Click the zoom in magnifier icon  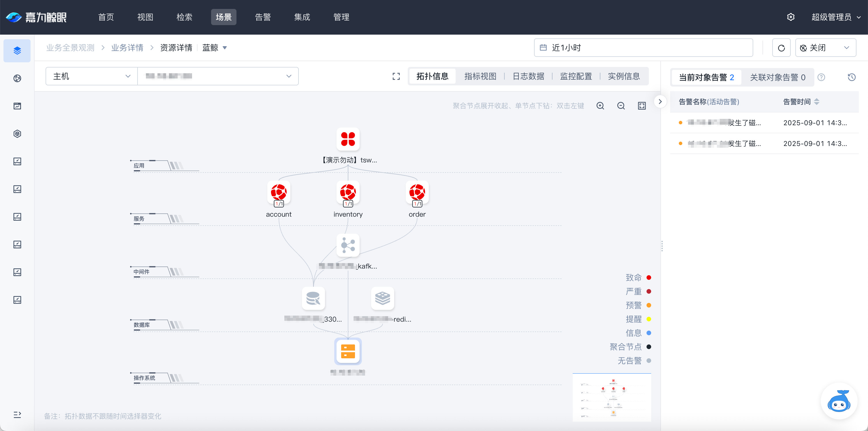click(600, 106)
